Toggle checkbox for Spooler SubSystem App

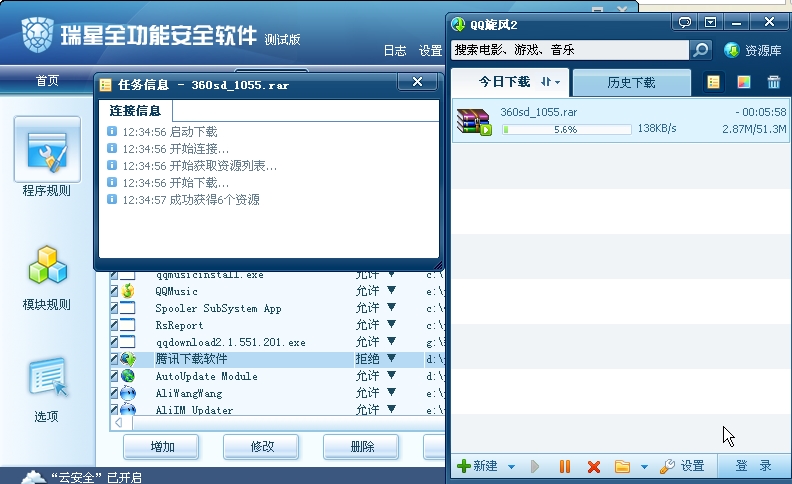114,308
